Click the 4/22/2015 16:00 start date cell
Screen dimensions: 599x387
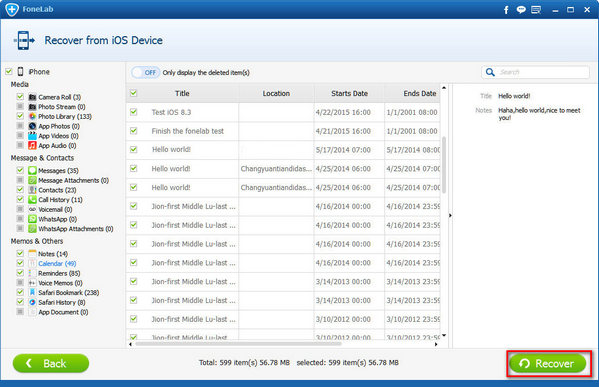click(343, 112)
